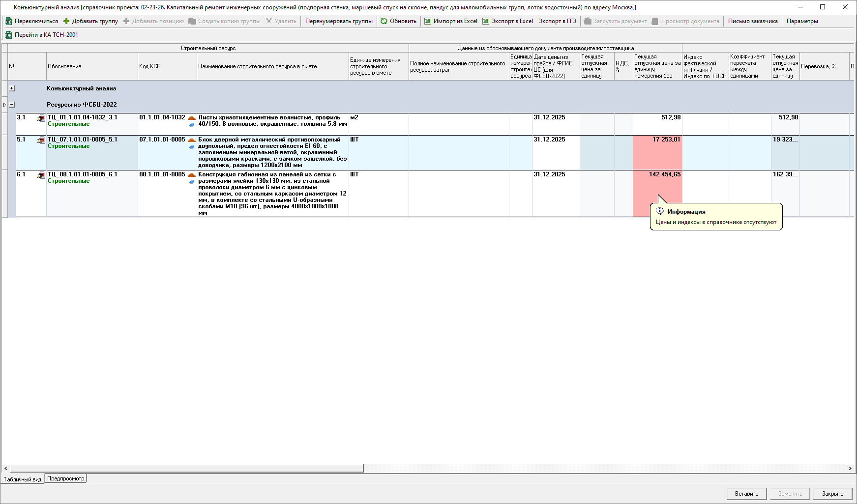Click the Обновить refresh arrows icon
Image resolution: width=857 pixels, height=504 pixels.
384,21
